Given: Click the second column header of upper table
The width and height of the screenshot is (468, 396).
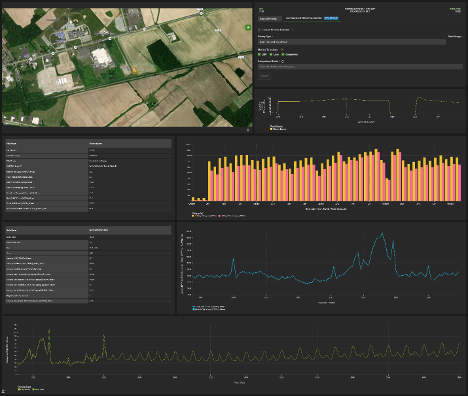Looking at the screenshot, I should tap(130, 143).
